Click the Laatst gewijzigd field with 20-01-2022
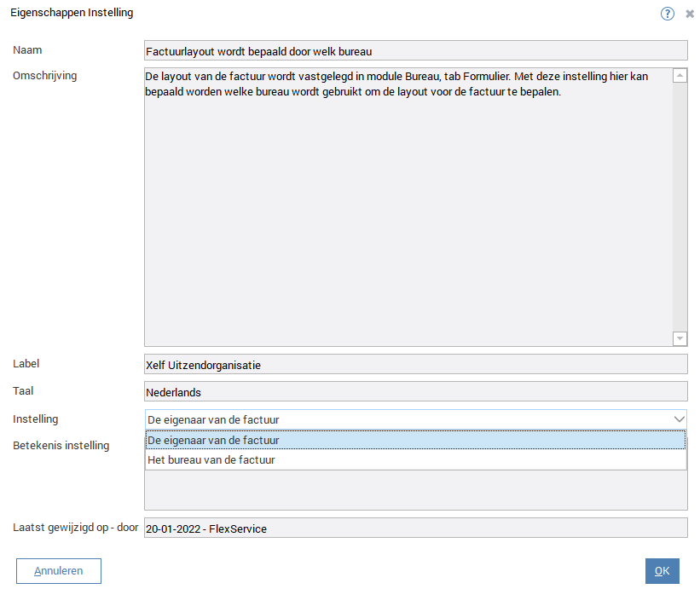The image size is (700, 589). (x=415, y=528)
